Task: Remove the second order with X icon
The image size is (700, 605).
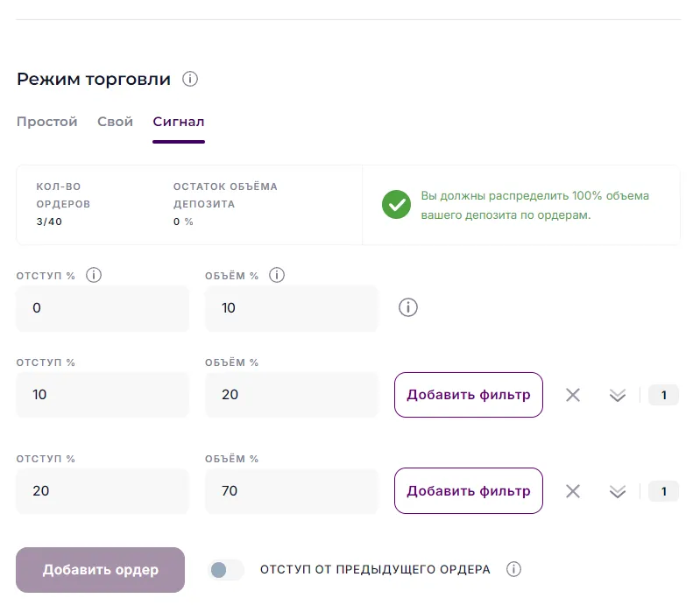Action: click(573, 395)
